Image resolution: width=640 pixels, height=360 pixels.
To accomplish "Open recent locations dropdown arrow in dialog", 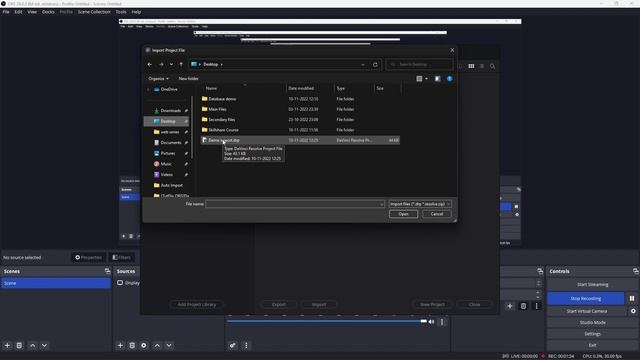I will pos(171,64).
